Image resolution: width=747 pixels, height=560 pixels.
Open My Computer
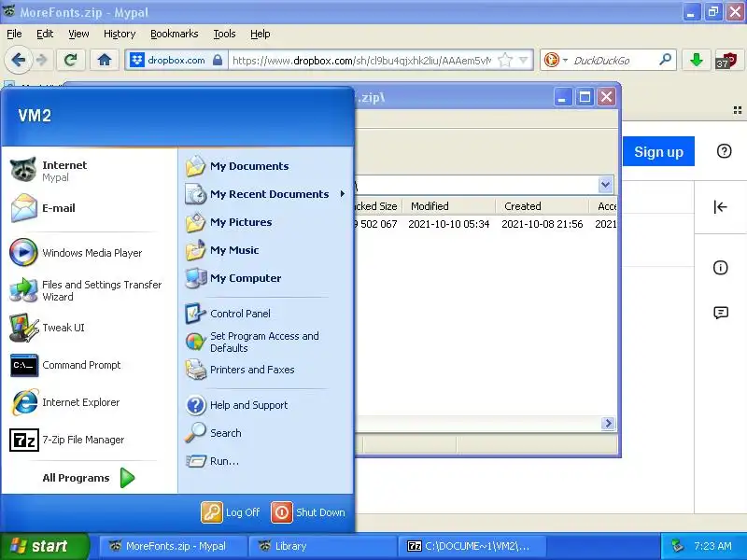coord(266,278)
